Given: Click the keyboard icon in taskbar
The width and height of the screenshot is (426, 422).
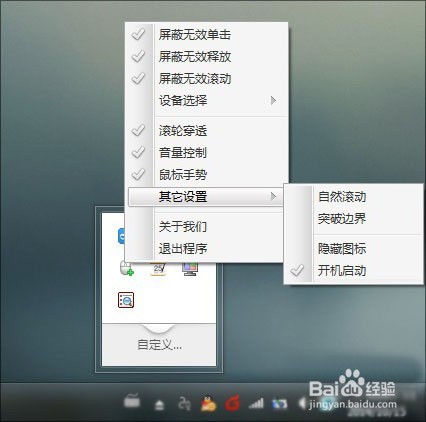Looking at the screenshot, I should (132, 401).
